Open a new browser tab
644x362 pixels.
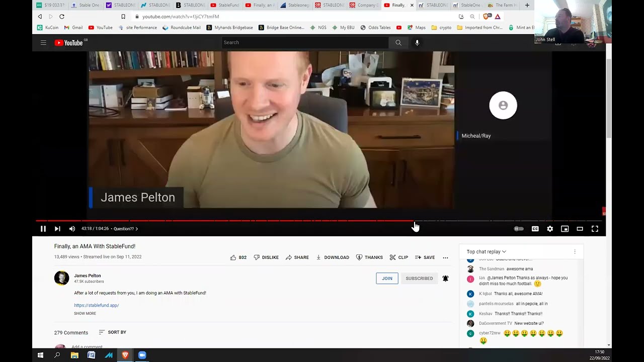point(527,5)
